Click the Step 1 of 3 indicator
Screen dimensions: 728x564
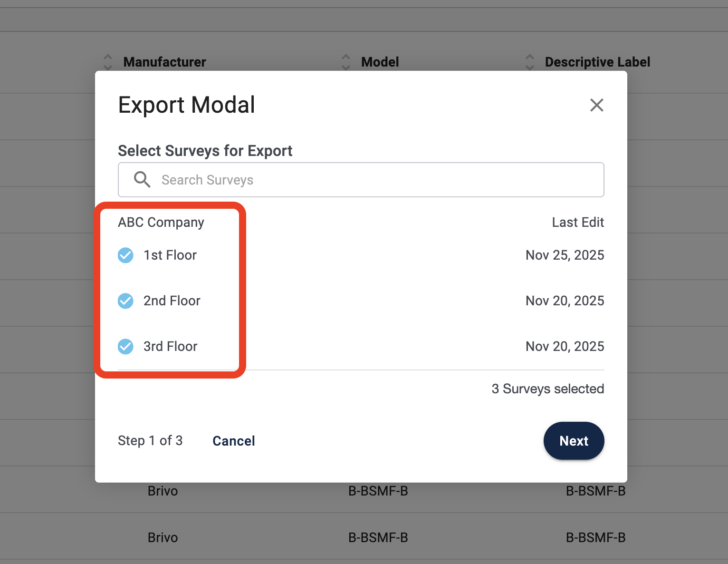[x=150, y=441]
